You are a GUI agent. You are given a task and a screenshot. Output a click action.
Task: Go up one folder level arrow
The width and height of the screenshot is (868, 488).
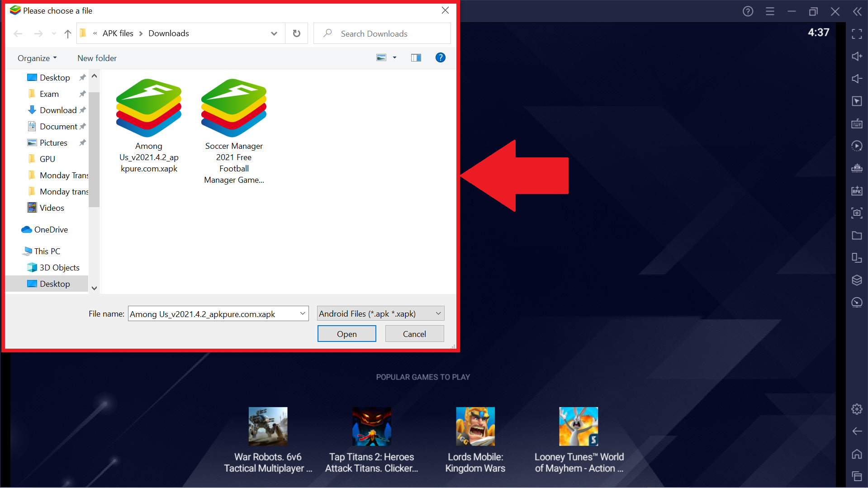point(68,34)
